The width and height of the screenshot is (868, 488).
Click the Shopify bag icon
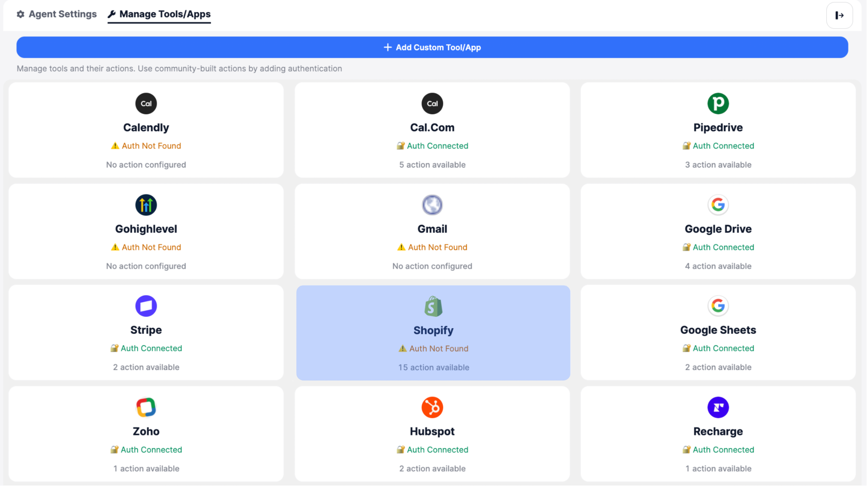pyautogui.click(x=433, y=306)
